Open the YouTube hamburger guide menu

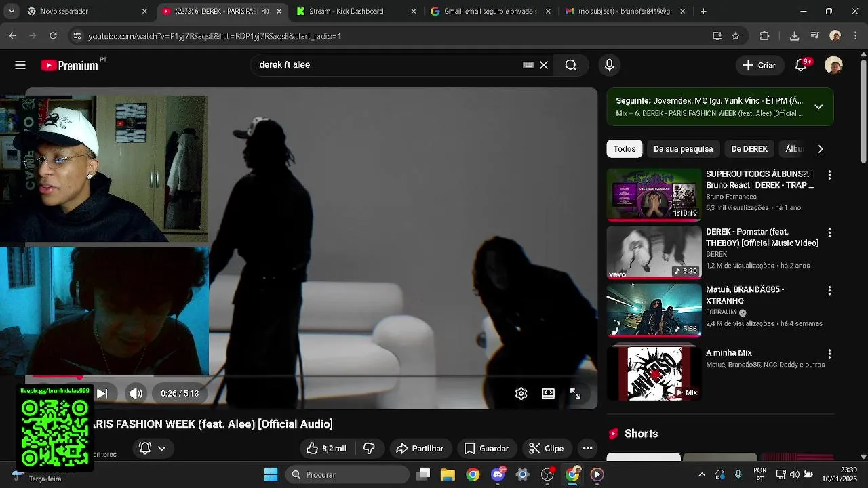tap(20, 65)
